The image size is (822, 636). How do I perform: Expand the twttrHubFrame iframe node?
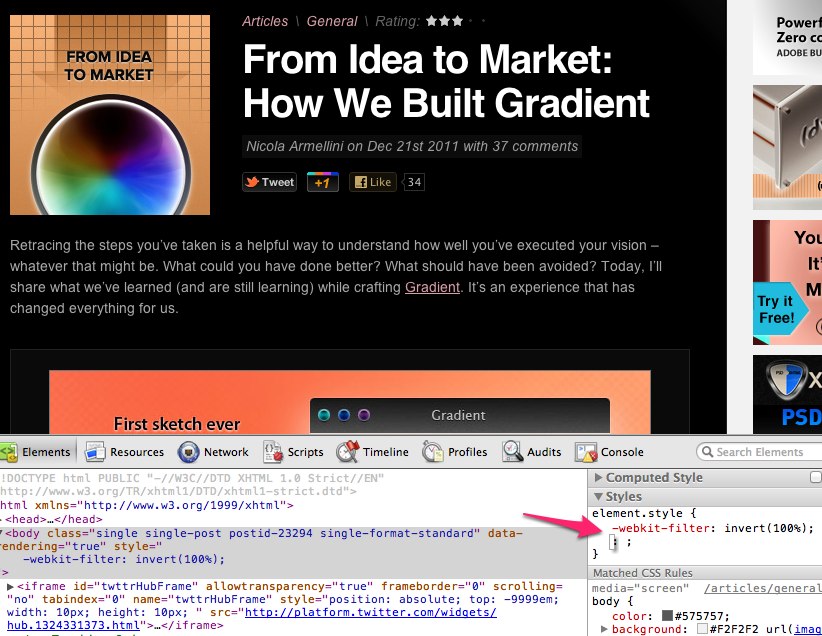click(x=10, y=586)
